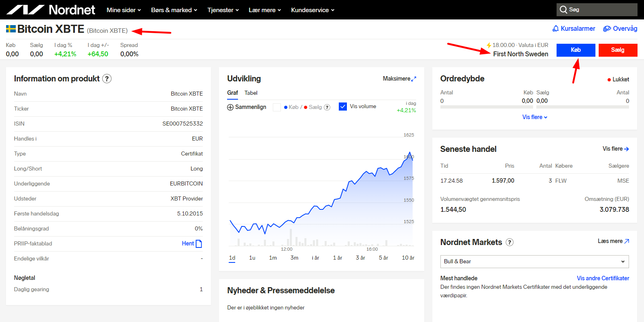Viewport: 644px width, 322px height.
Task: Toggle the Køb / Sælg chart checkbox
Action: (277, 107)
